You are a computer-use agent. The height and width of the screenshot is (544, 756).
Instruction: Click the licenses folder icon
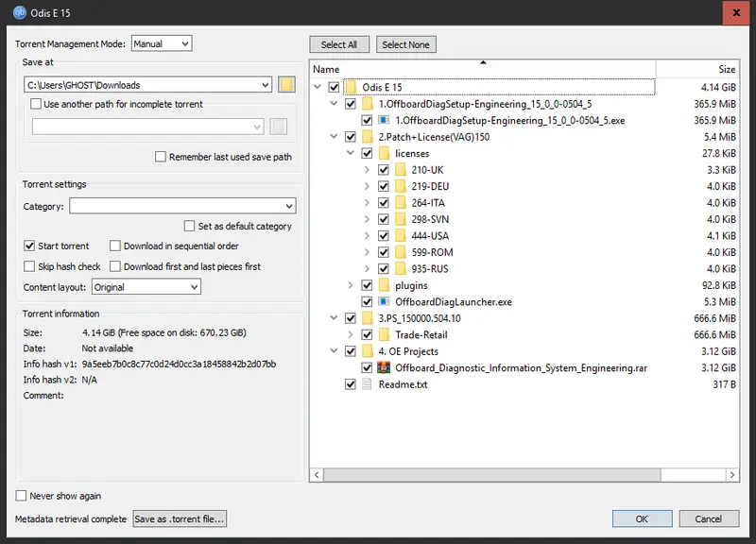[x=384, y=153]
